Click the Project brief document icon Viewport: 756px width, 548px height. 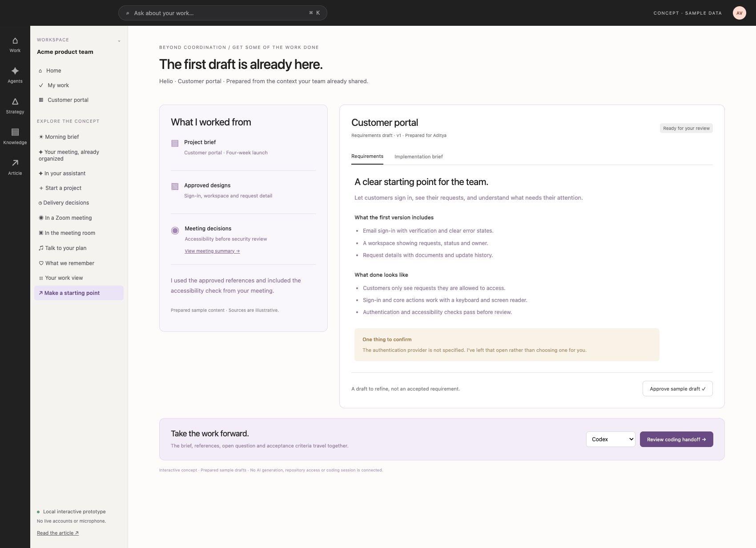click(175, 143)
